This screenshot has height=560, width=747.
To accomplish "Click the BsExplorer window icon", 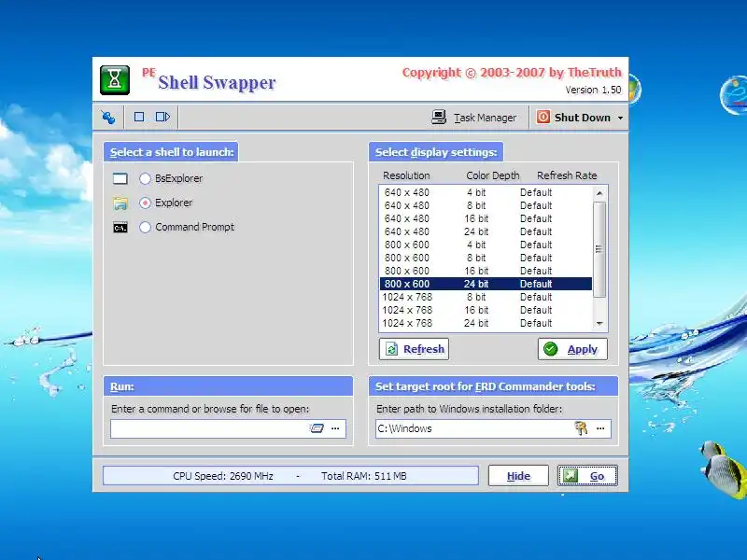I will (120, 178).
